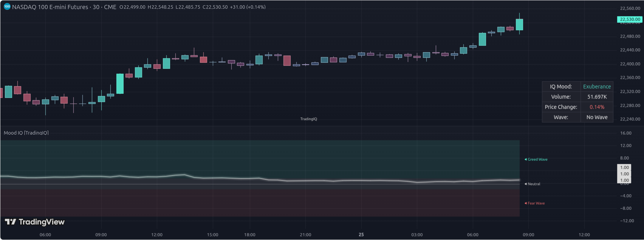Click the 22,240.00 price axis label
Image resolution: width=644 pixels, height=240 pixels.
630,119
